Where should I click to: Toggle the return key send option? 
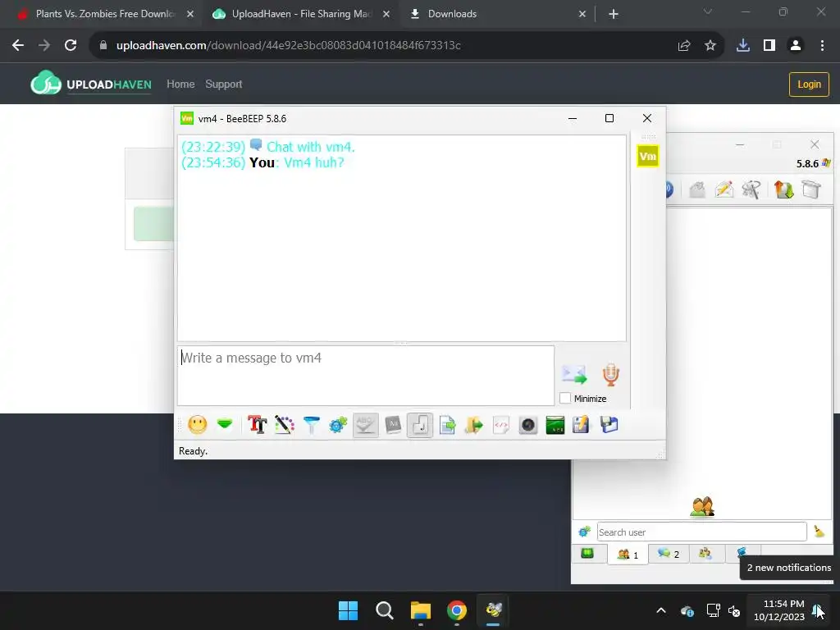coord(419,425)
